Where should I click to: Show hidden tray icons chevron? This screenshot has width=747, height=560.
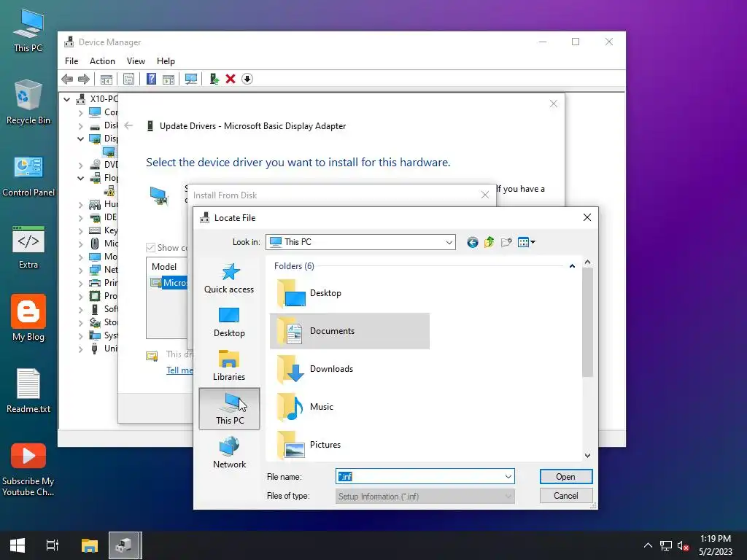[x=648, y=545]
